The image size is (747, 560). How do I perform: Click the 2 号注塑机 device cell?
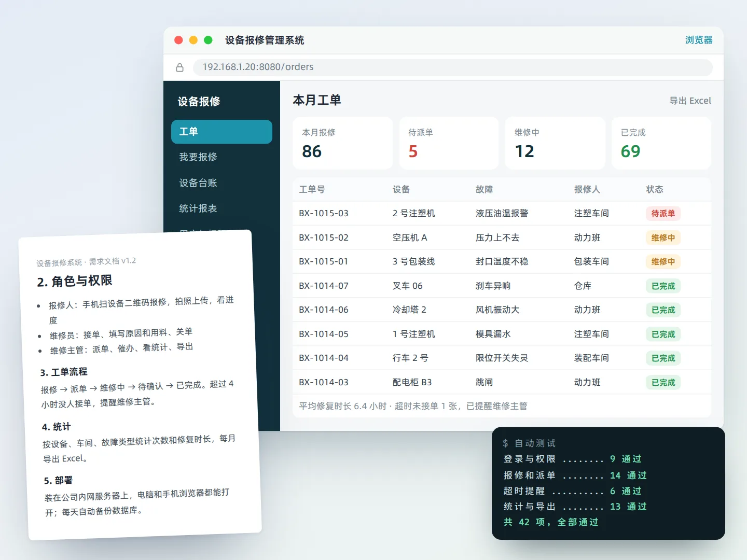[x=413, y=213]
